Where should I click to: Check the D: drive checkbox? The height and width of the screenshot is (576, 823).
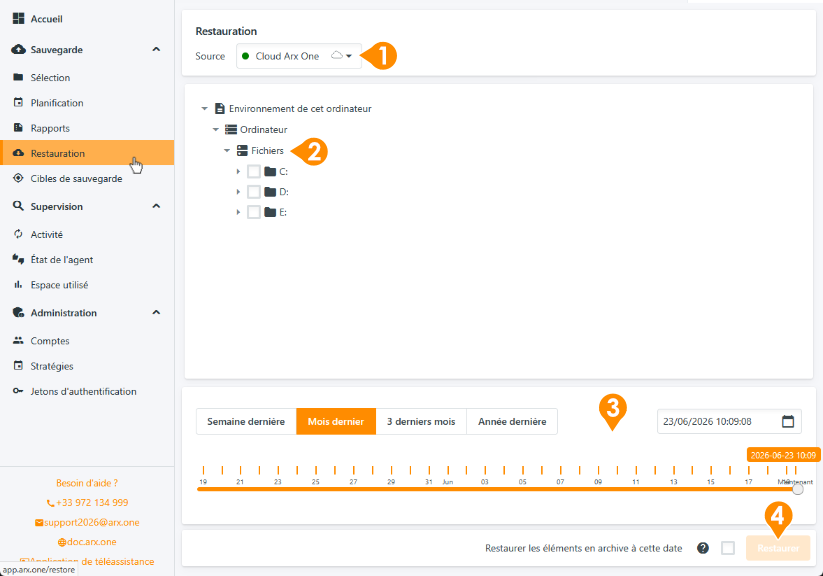tap(254, 192)
